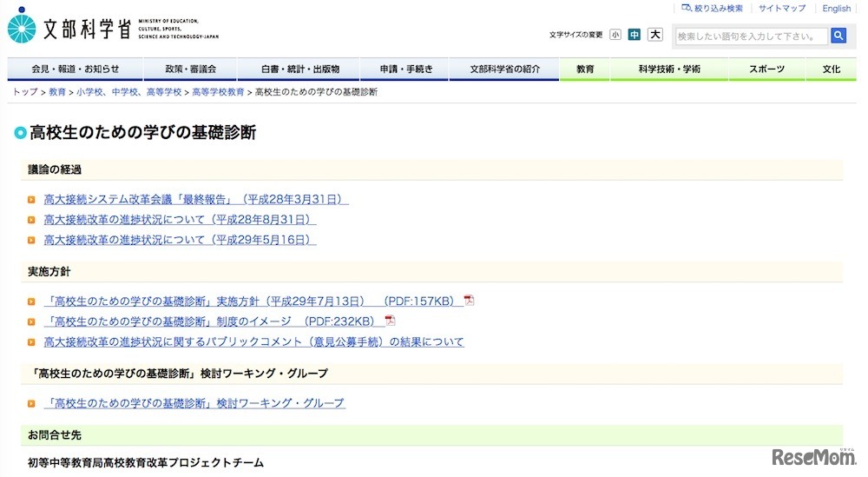The width and height of the screenshot is (868, 477).
Task: Set text size to 小
Action: point(615,35)
